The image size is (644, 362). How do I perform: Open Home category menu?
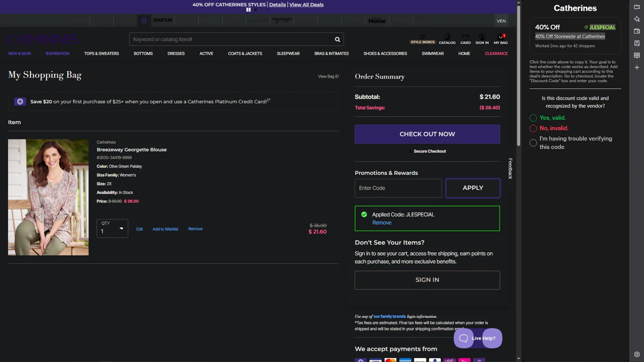(x=464, y=54)
